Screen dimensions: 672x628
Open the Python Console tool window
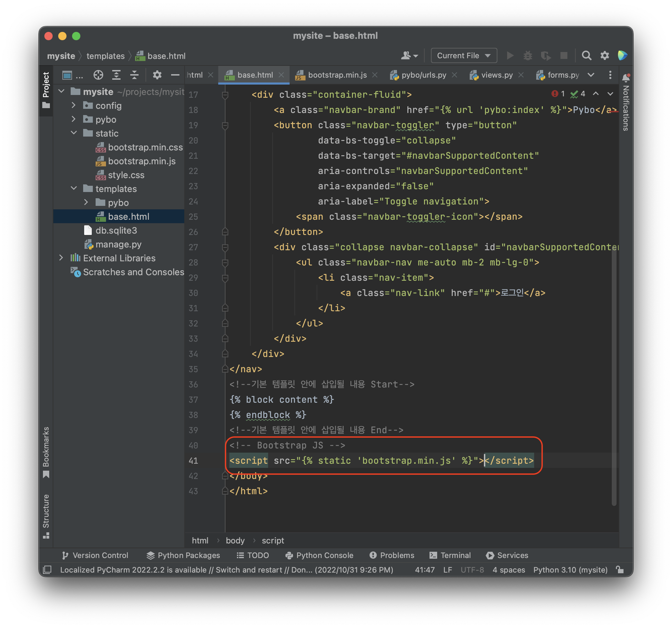[x=319, y=555]
